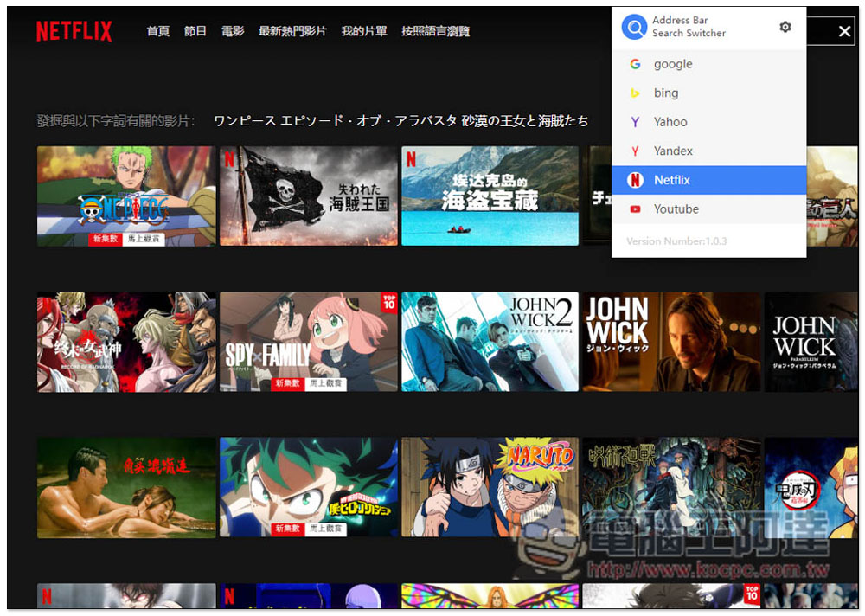Choose Youtube in the switcher list
865x616 pixels.
coord(709,209)
